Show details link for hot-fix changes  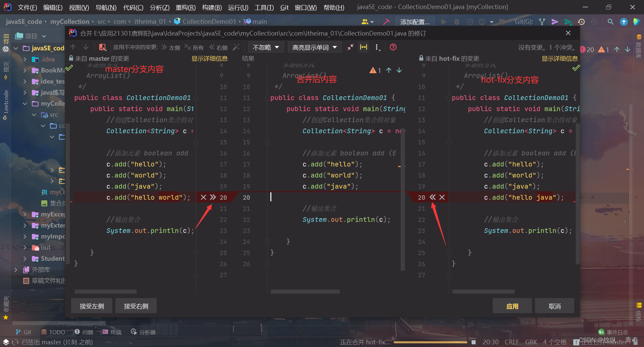[560, 58]
